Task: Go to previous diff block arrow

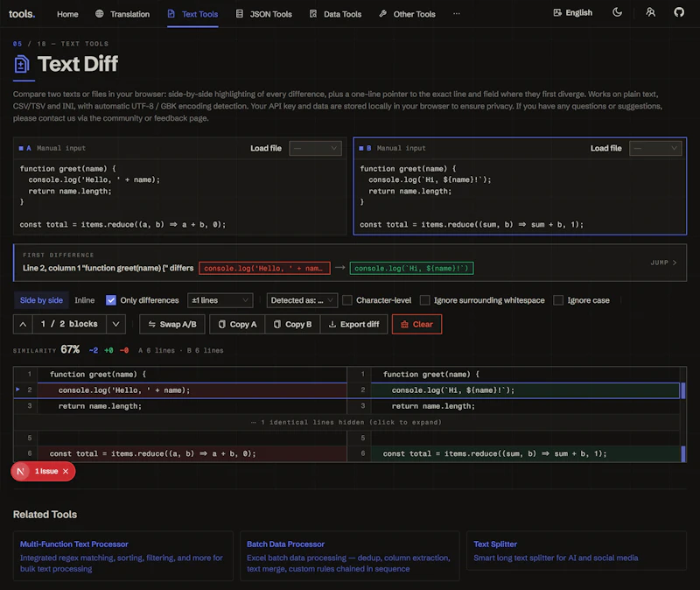Action: (23, 324)
